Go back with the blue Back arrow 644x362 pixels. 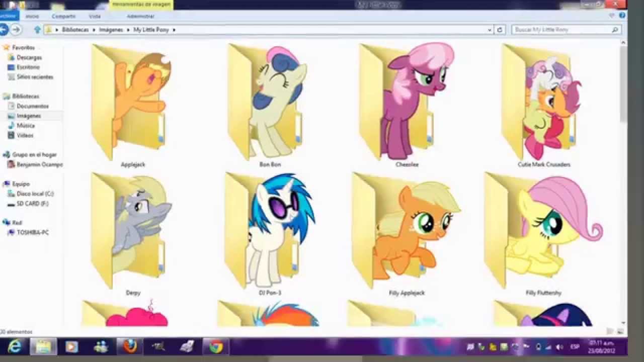click(4, 30)
